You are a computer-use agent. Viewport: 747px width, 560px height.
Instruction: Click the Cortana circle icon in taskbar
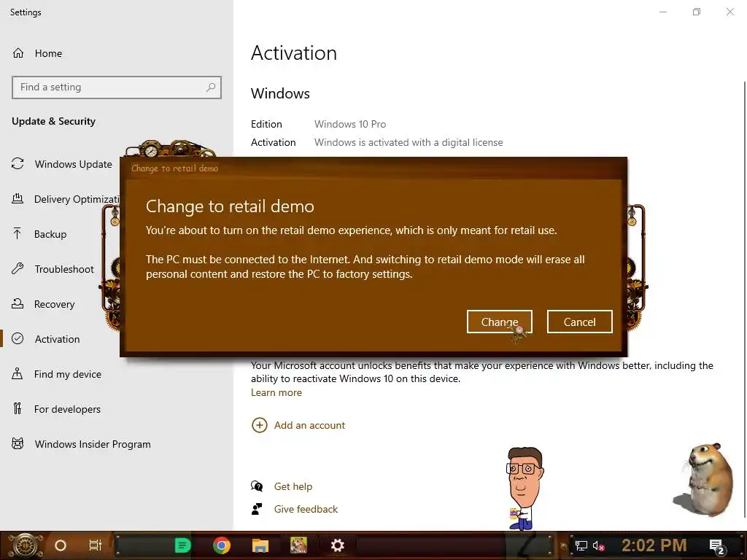click(60, 545)
